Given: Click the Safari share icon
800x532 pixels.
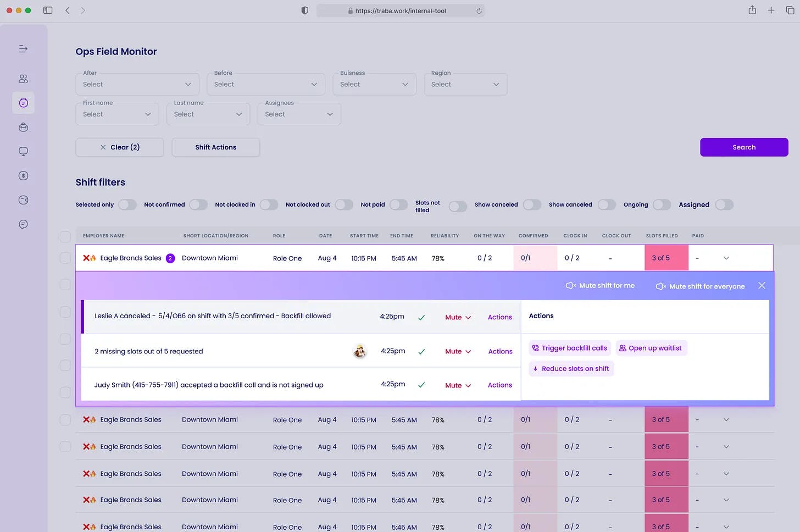Looking at the screenshot, I should [x=752, y=10].
